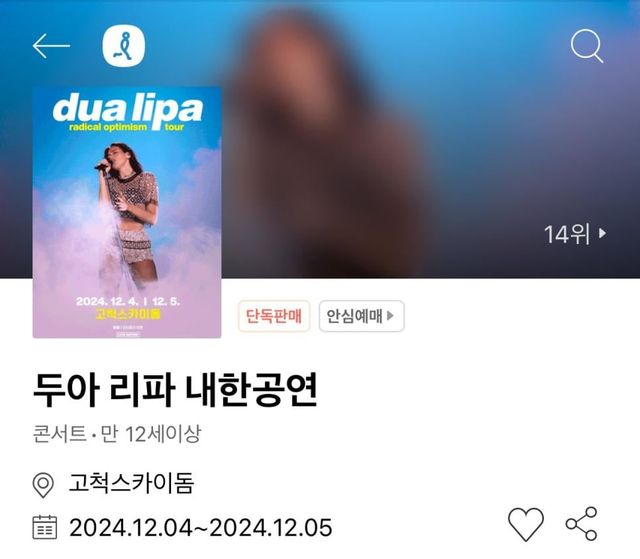Image resolution: width=640 pixels, height=559 pixels.
Task: Open search with the magnifier icon
Action: pos(587,46)
